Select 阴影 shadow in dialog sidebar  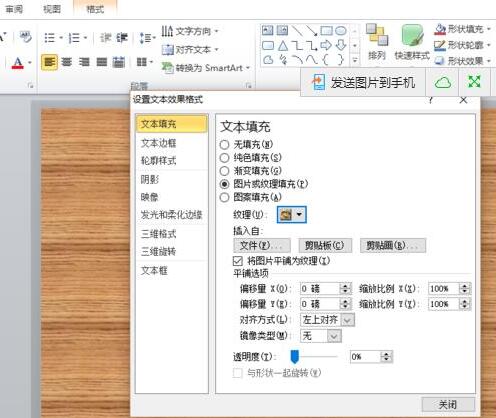pyautogui.click(x=150, y=180)
